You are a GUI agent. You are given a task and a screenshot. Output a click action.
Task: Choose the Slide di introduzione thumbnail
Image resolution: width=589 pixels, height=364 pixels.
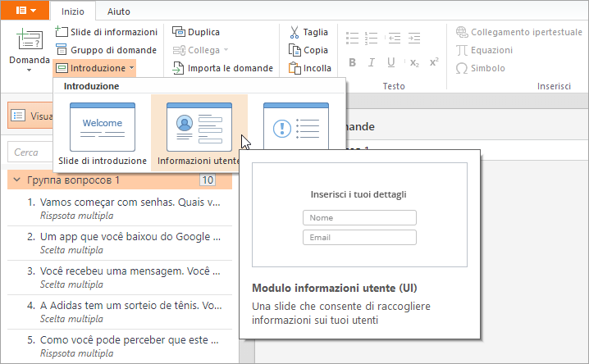coord(103,133)
